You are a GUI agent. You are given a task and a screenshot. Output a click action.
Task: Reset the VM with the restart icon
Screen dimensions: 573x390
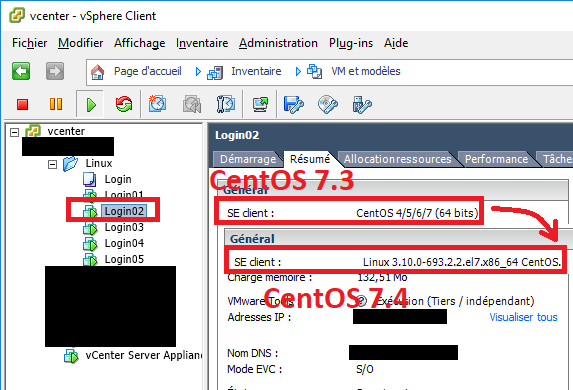pos(124,105)
